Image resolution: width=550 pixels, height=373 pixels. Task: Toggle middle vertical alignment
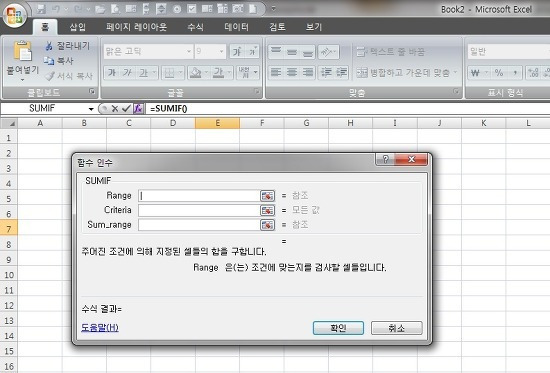click(291, 52)
